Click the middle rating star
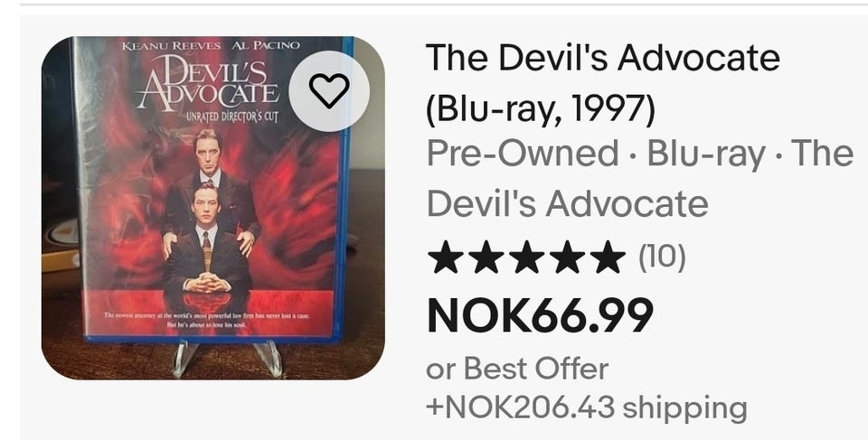The height and width of the screenshot is (440, 868). tap(526, 257)
